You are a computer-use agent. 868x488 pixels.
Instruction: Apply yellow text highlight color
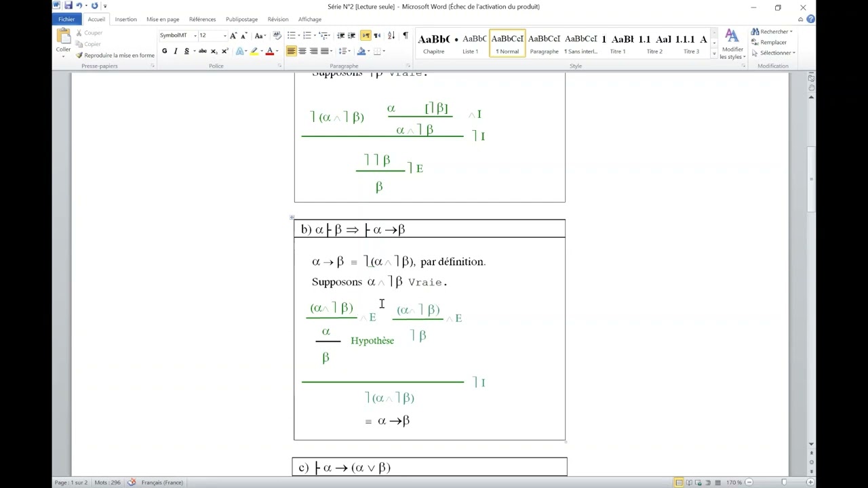254,52
